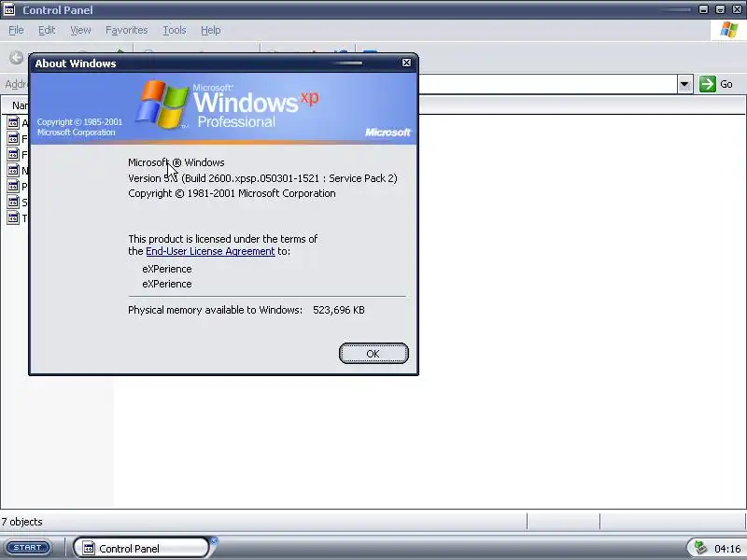Image resolution: width=747 pixels, height=560 pixels.
Task: Click the Back arrow in Control Panel
Action: (x=16, y=58)
